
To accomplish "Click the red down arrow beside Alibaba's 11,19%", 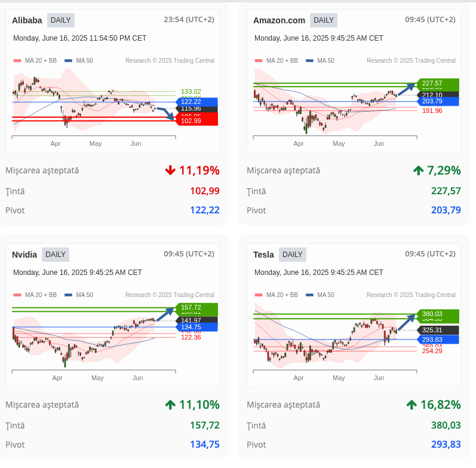I will (x=171, y=170).
